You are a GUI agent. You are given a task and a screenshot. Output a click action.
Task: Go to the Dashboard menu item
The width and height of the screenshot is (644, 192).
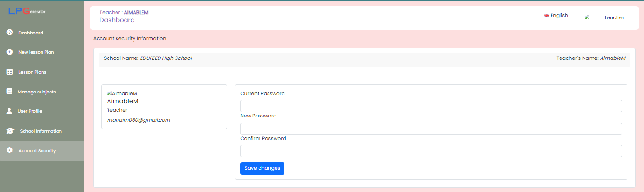tap(31, 33)
